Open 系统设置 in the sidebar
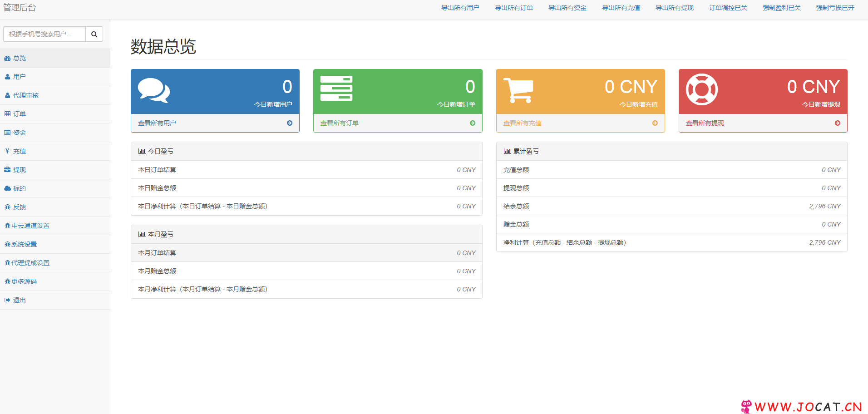This screenshot has height=414, width=868. tap(55, 244)
